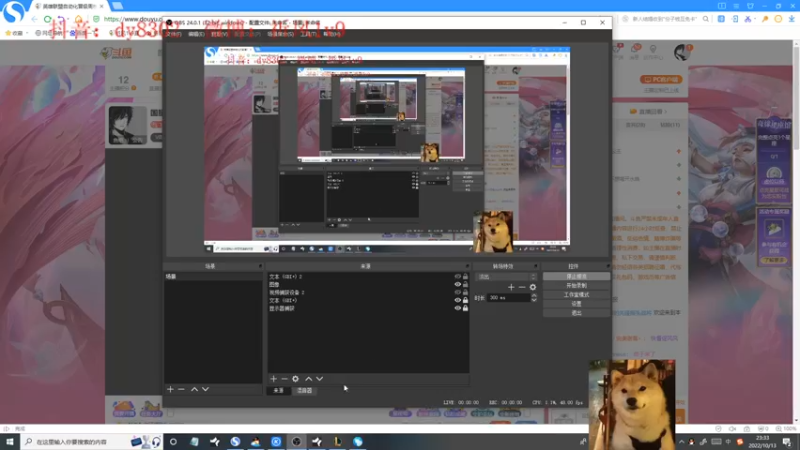Remove the selected scene with the minus icon
800x450 pixels.
[x=181, y=389]
